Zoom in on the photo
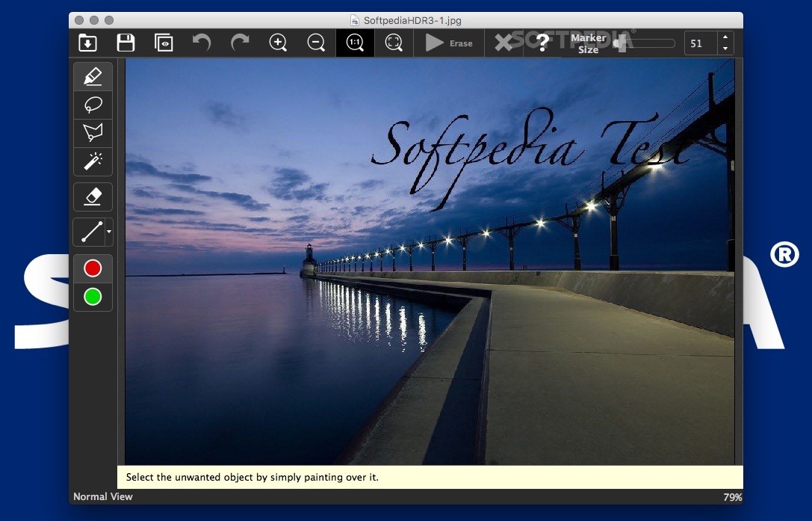 point(278,43)
